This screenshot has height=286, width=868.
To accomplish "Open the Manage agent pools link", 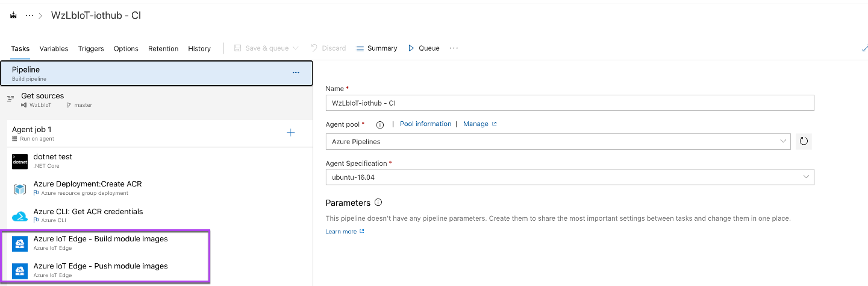I will 479,124.
